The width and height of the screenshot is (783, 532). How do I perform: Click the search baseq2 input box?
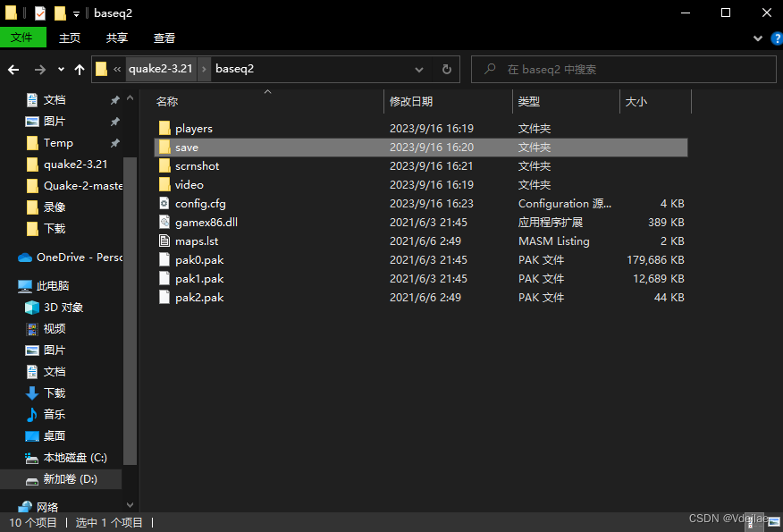click(x=624, y=69)
